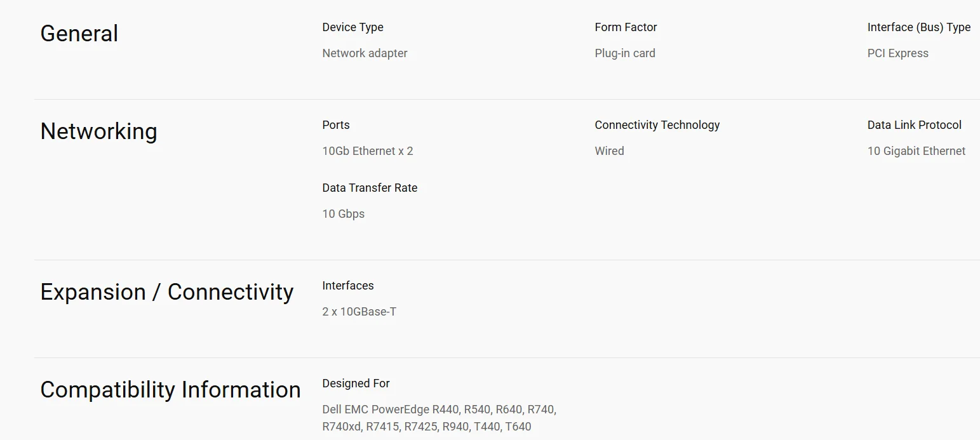Click the General section heading
This screenshot has width=980, height=440.
(79, 34)
